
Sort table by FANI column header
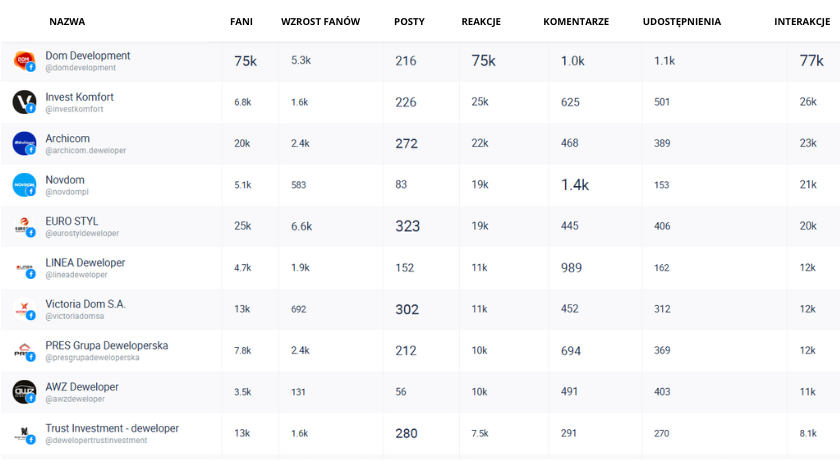(x=241, y=21)
